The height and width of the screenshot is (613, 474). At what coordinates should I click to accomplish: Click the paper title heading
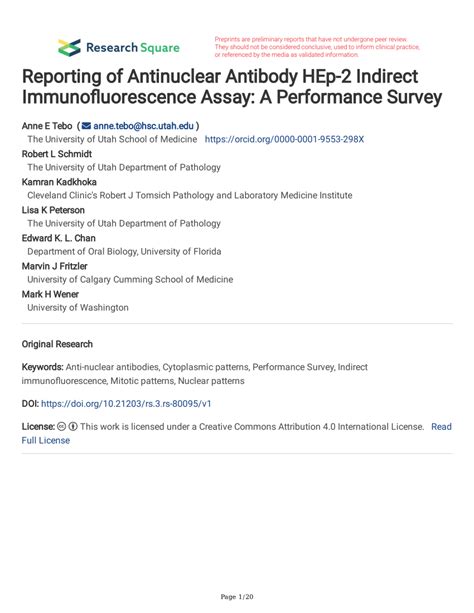point(232,87)
